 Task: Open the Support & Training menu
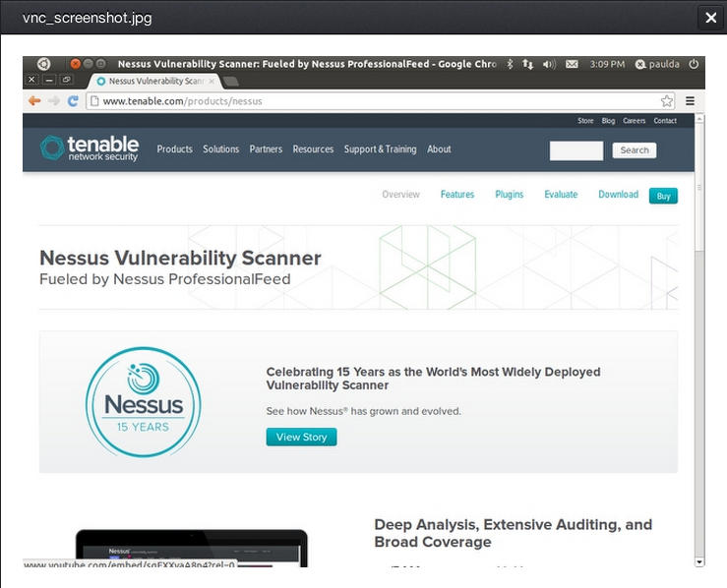click(380, 149)
